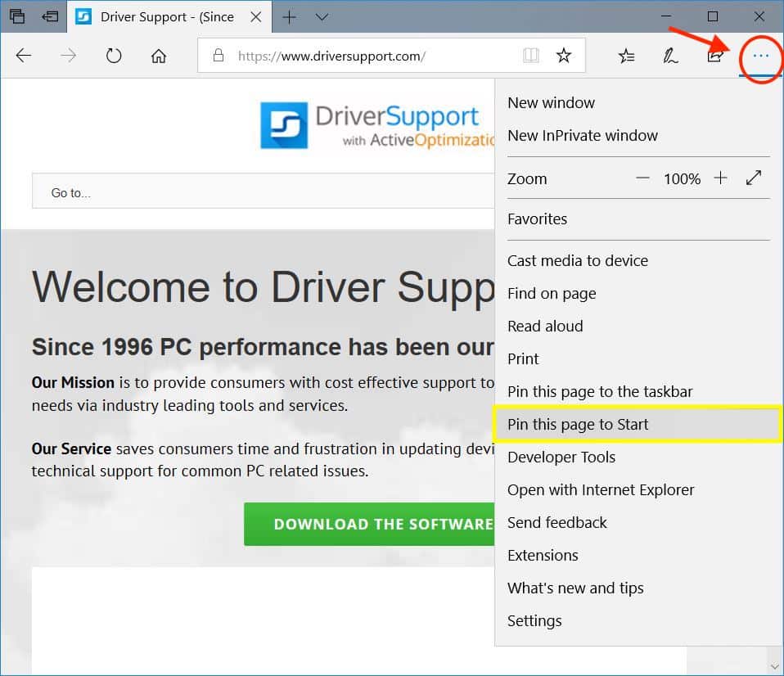
Task: Open the Go to... dropdown
Action: [262, 192]
